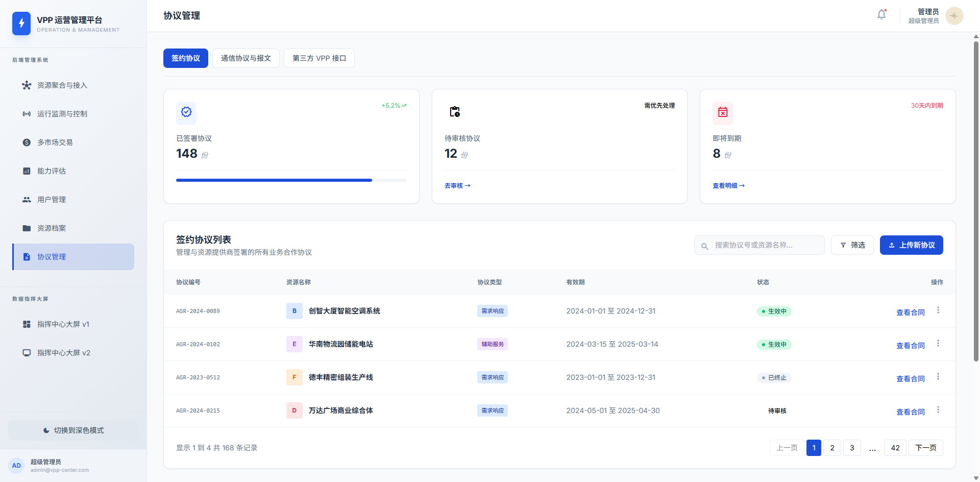
Task: Open more options for AGR-2023-0512 row
Action: tap(938, 377)
